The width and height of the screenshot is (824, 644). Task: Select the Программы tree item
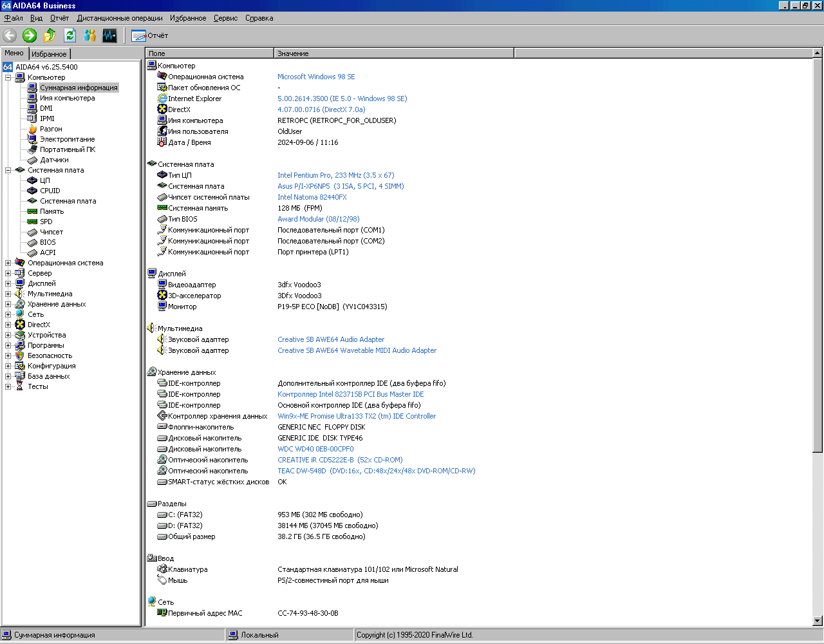pos(46,345)
